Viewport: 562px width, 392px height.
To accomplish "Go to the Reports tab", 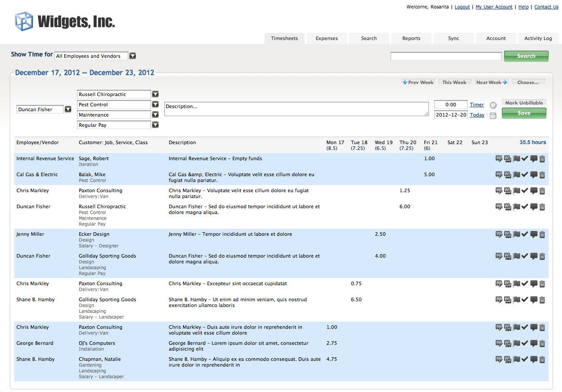I will [411, 39].
